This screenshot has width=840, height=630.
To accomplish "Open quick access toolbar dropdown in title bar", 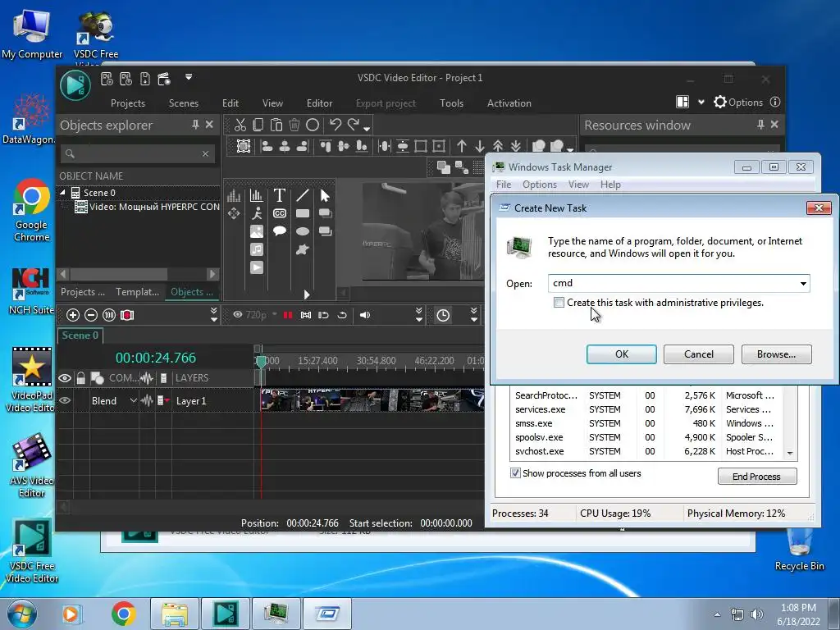I will (x=189, y=77).
